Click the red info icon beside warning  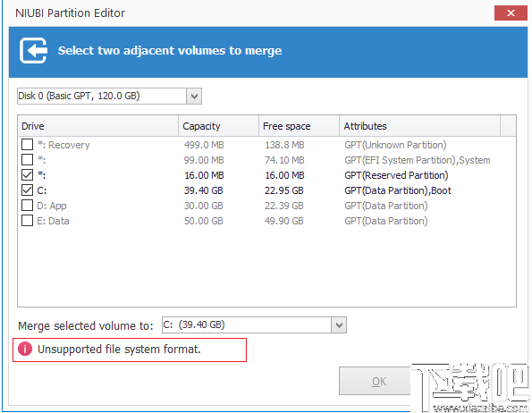click(25, 349)
